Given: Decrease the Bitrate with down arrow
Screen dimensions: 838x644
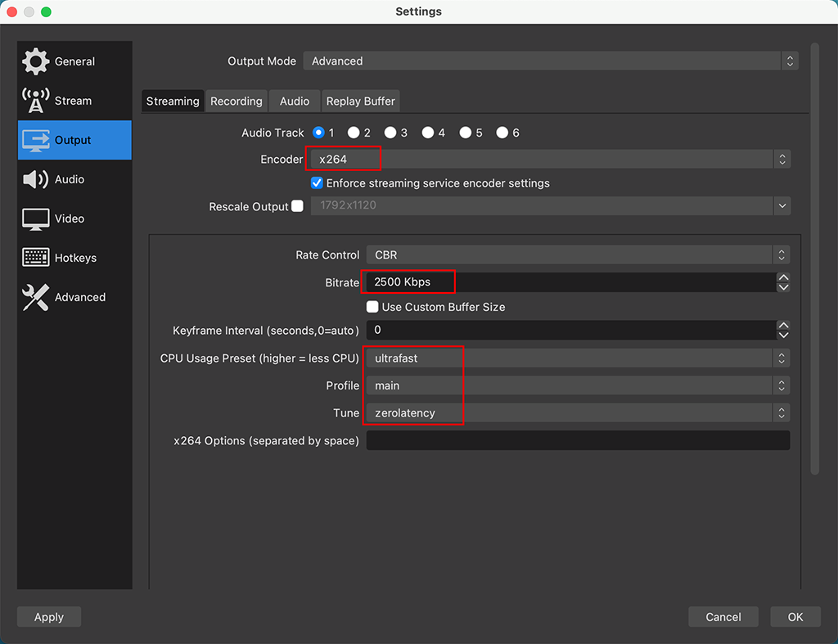Looking at the screenshot, I should (783, 287).
